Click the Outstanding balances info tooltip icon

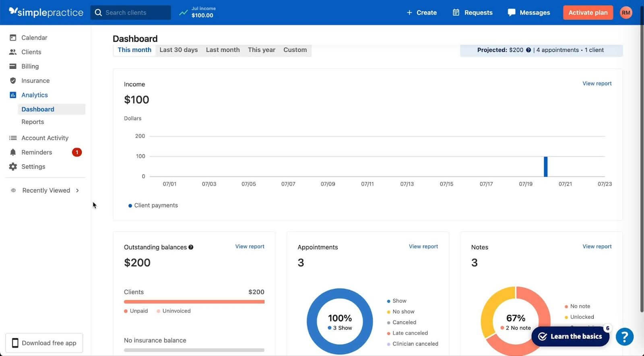click(191, 247)
